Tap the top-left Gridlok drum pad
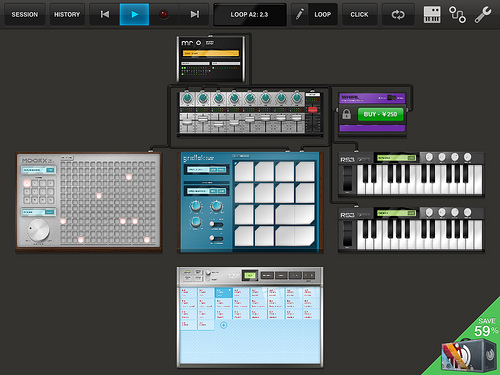 [x=244, y=172]
